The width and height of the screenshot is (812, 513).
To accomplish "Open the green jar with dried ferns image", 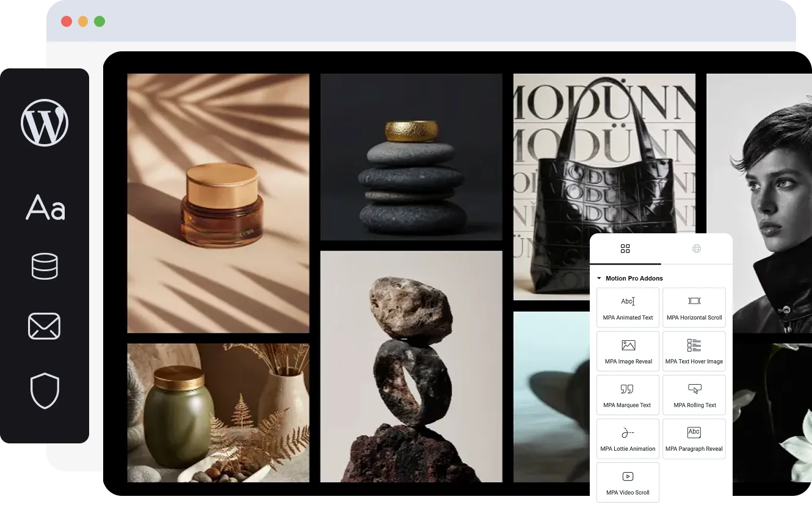I will point(218,413).
